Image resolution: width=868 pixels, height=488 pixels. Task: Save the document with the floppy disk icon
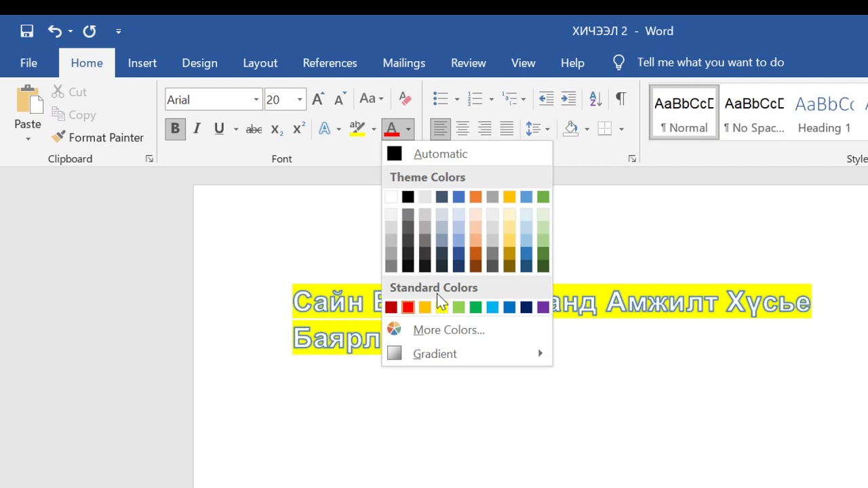tap(27, 31)
